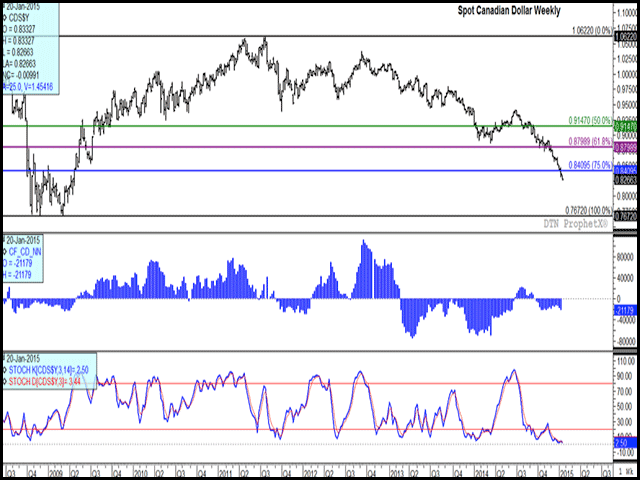Click the LA= 0.82663 last value
This screenshot has width=640, height=480.
tap(22, 64)
